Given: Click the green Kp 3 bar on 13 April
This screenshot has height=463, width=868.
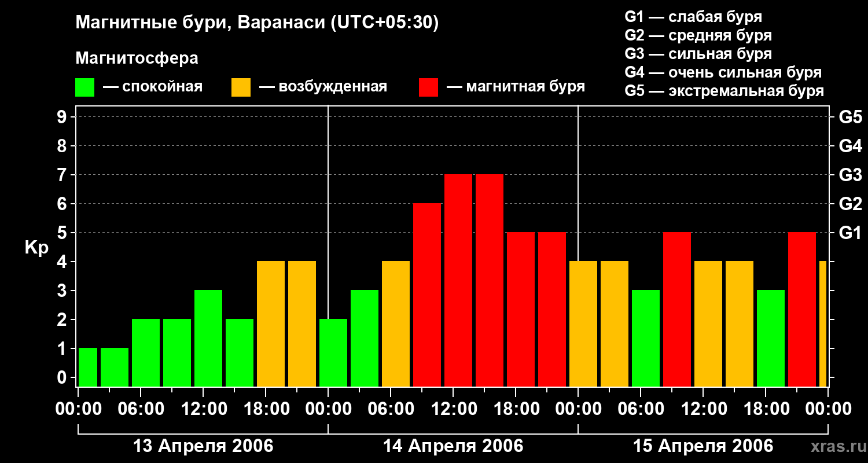Looking at the screenshot, I should (208, 339).
